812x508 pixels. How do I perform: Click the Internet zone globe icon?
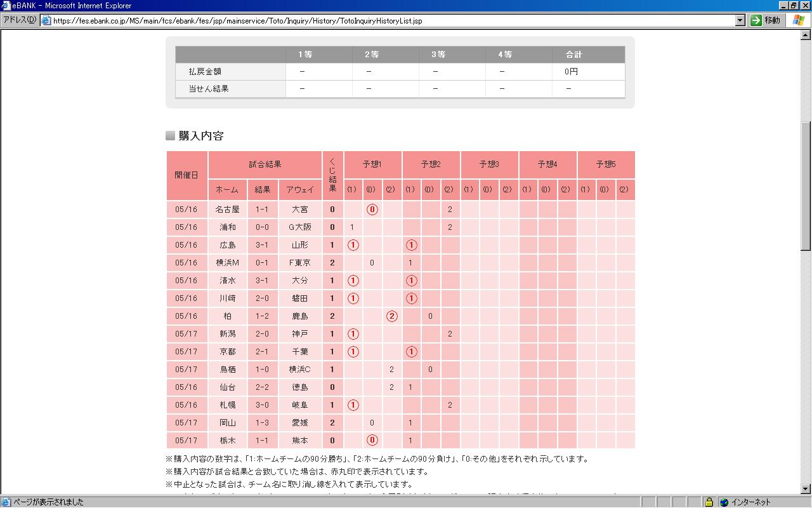[x=724, y=502]
